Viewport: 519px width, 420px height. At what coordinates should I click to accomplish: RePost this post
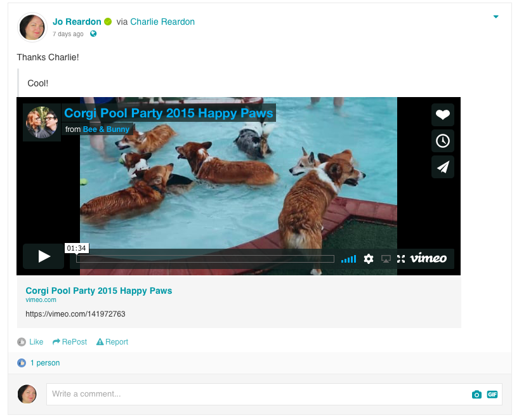click(x=70, y=342)
